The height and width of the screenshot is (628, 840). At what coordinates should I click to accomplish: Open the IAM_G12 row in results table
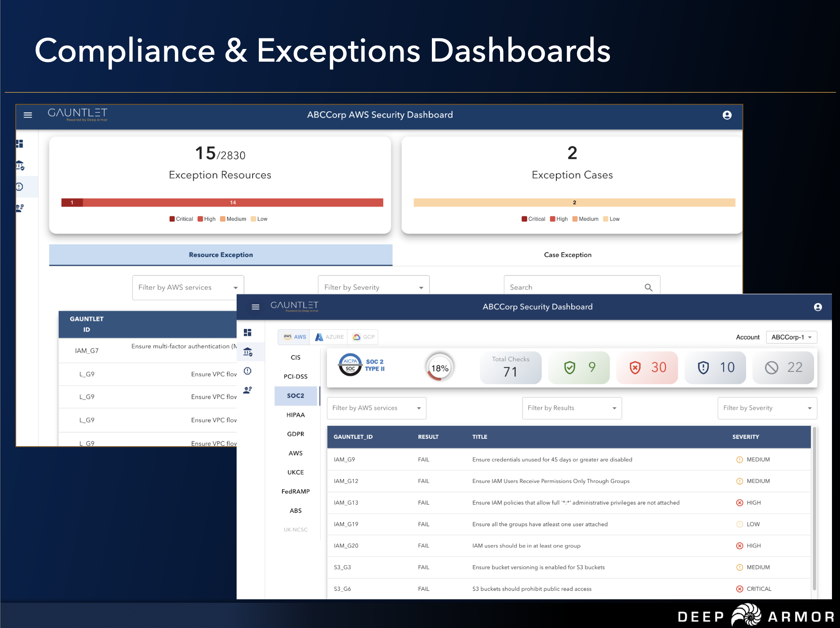(569, 481)
